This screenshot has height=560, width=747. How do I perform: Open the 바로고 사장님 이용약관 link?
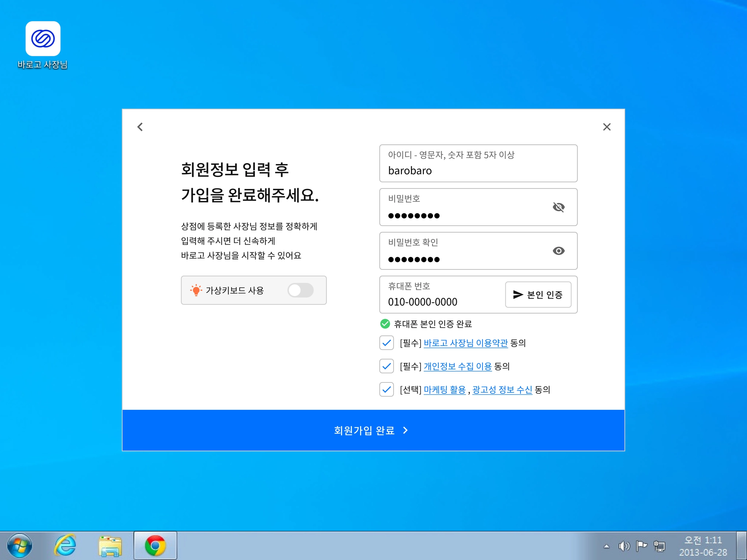tap(465, 343)
